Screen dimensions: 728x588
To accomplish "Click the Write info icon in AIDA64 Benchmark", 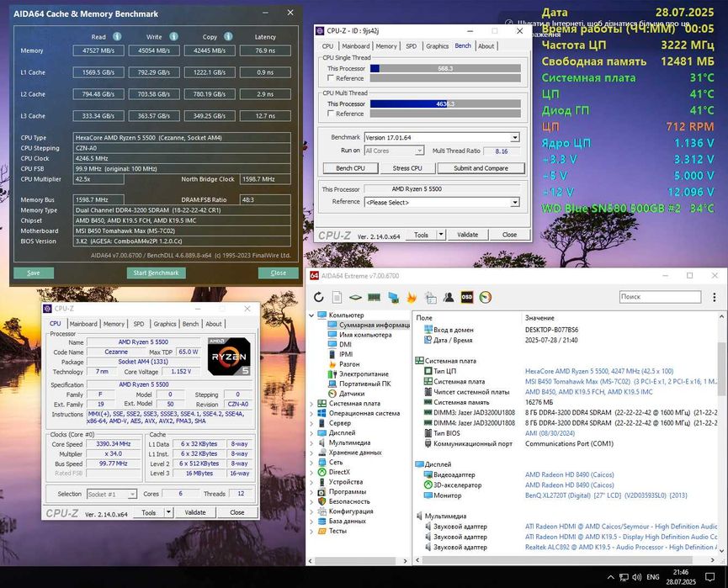I will coord(173,37).
